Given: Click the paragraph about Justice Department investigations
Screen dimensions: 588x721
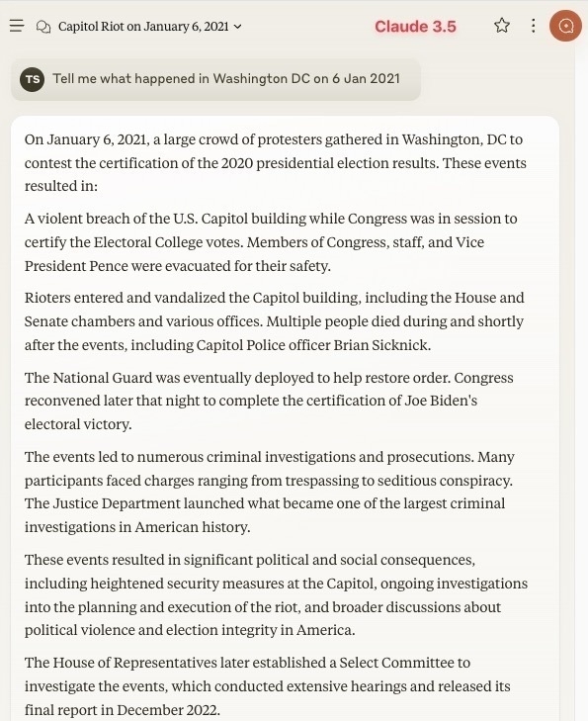Looking at the screenshot, I should (270, 492).
